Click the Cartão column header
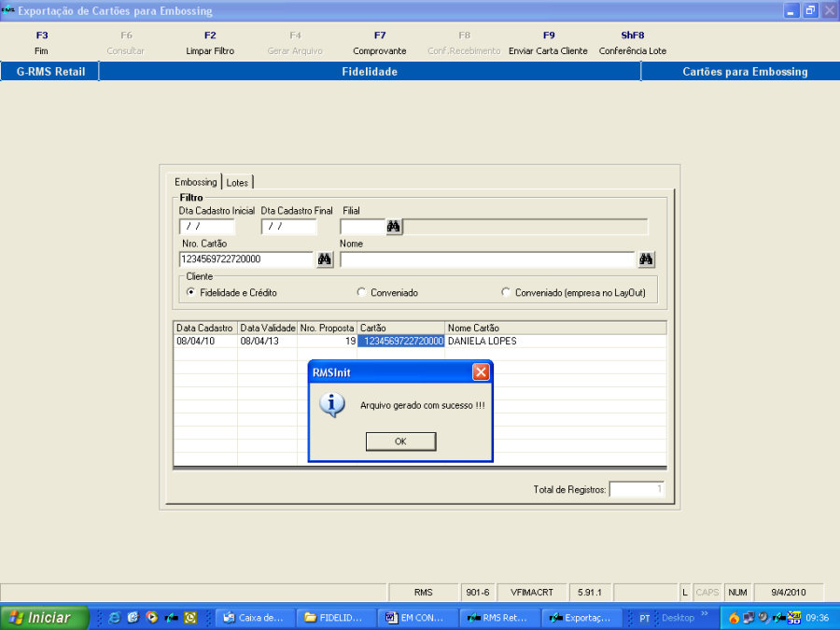The image size is (840, 630). coord(401,328)
